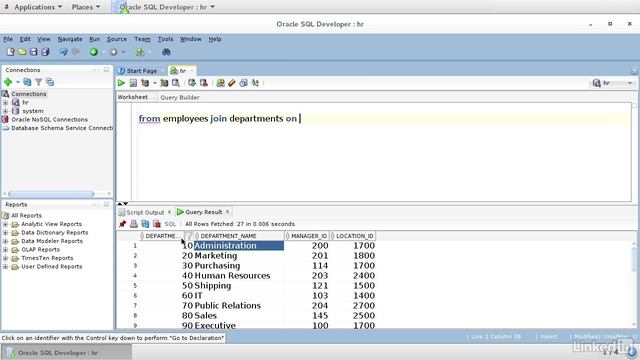Expand User Defined Reports folder
640x360 pixels.
coord(5,267)
